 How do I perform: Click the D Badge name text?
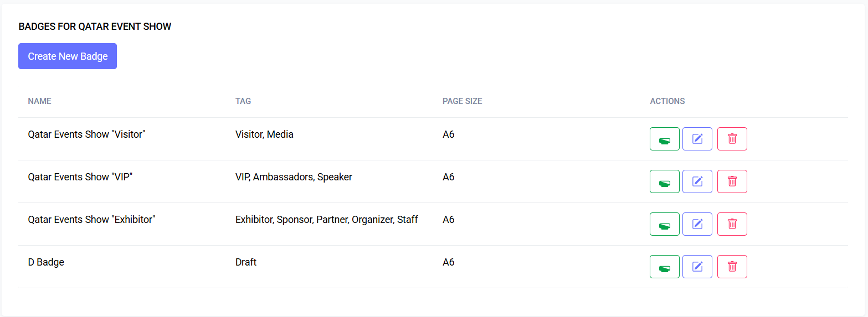point(46,262)
